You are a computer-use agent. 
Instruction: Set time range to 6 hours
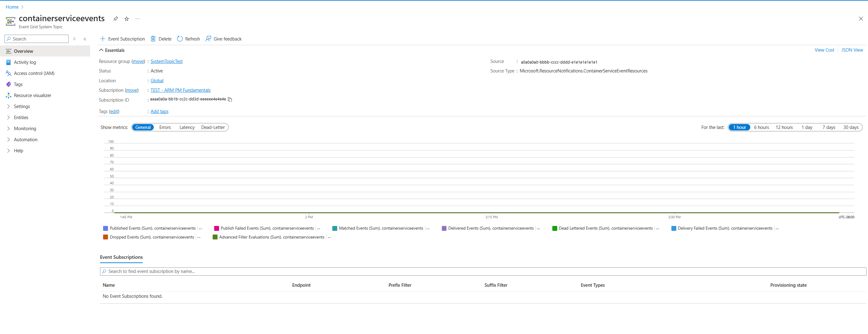coord(761,127)
